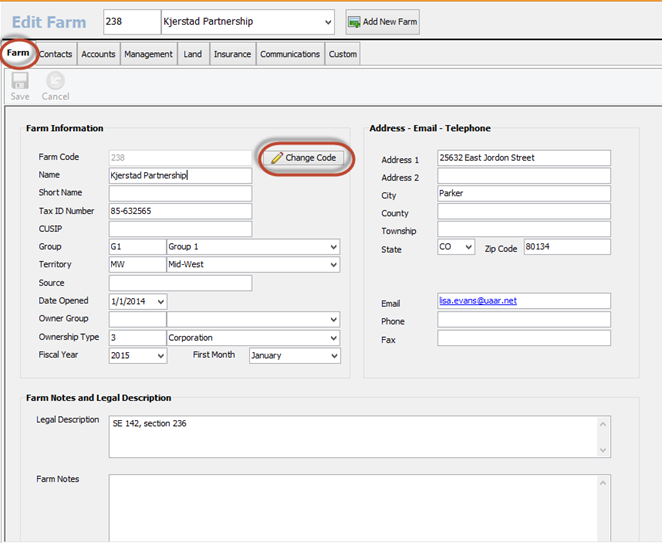Switch to the Insurance tab
This screenshot has height=543, width=662.
pos(232,54)
